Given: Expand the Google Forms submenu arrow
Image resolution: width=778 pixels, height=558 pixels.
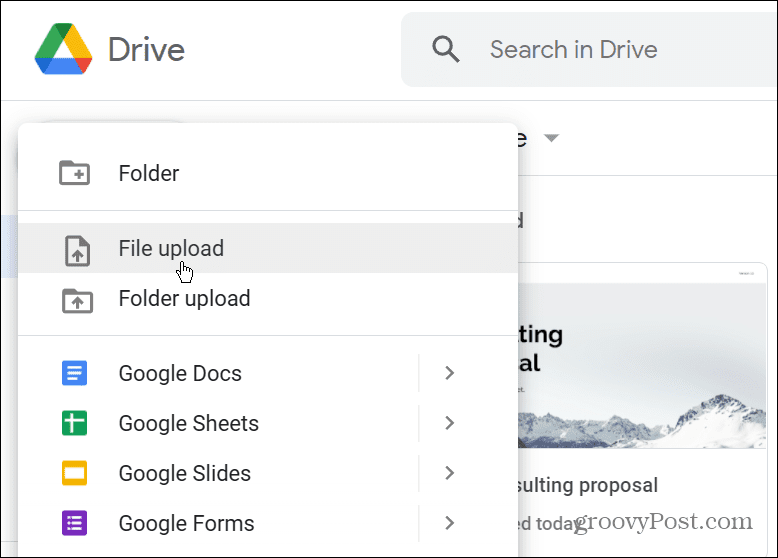Looking at the screenshot, I should tap(450, 523).
